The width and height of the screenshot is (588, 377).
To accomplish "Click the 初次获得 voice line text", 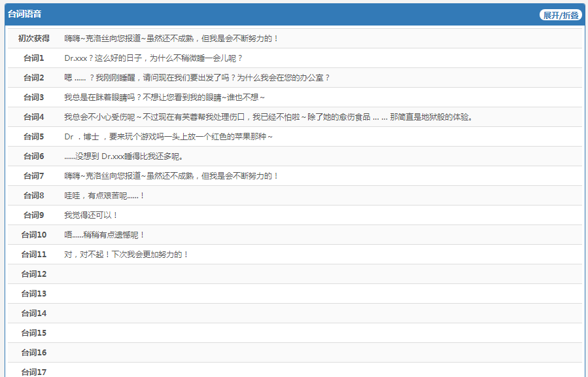I will coord(171,39).
